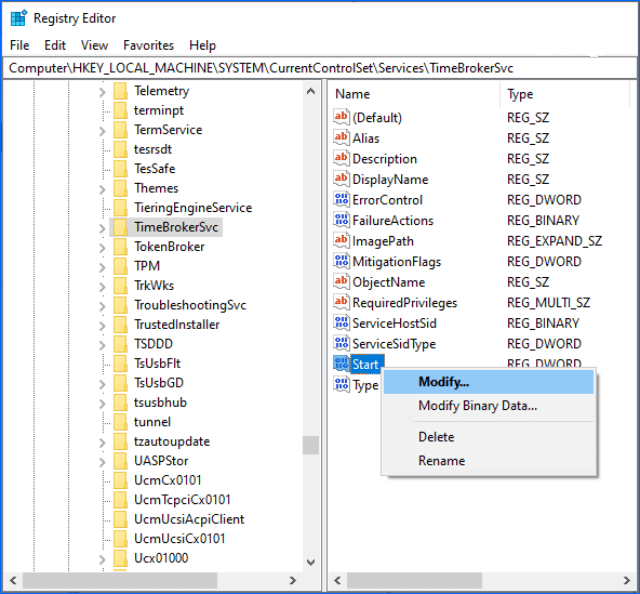Click the DWORD icon beside ErrorControl value

coord(341,200)
